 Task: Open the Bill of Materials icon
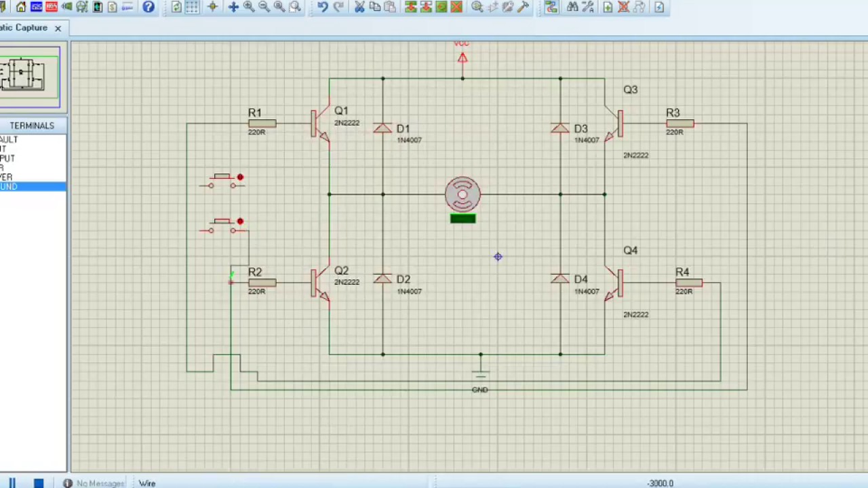[113, 7]
